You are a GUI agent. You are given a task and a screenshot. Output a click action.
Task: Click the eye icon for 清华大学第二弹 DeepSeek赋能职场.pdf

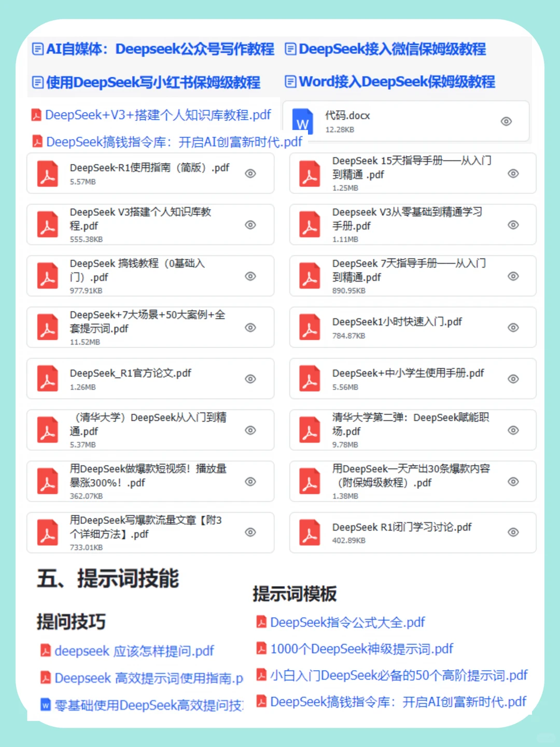(513, 430)
